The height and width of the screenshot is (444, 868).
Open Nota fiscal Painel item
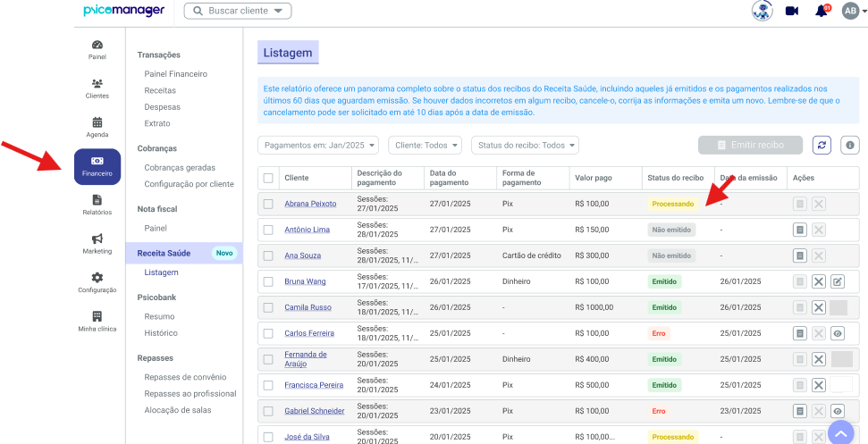tap(156, 229)
